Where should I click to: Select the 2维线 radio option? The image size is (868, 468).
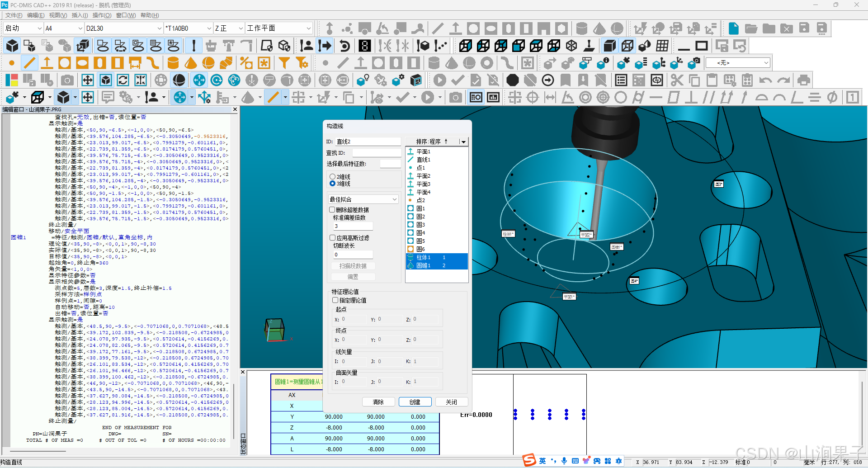point(333,177)
